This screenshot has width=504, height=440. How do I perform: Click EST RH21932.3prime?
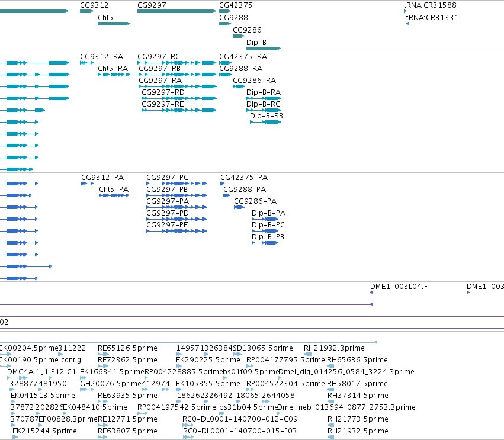click(334, 348)
